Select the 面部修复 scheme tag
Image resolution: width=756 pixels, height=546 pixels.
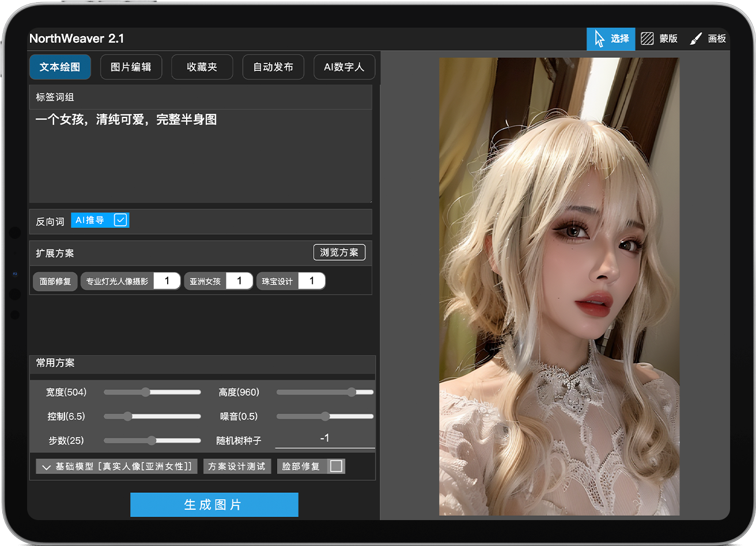(55, 282)
